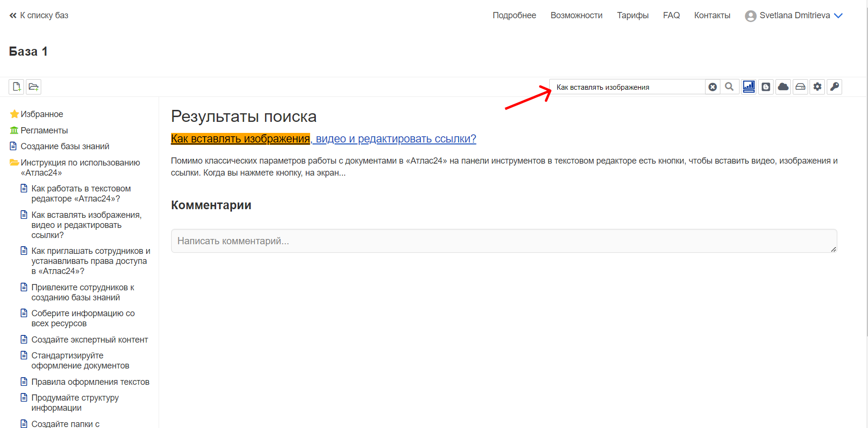The height and width of the screenshot is (428, 868).
Task: Open Создайте экспертный контент article
Action: coord(90,340)
